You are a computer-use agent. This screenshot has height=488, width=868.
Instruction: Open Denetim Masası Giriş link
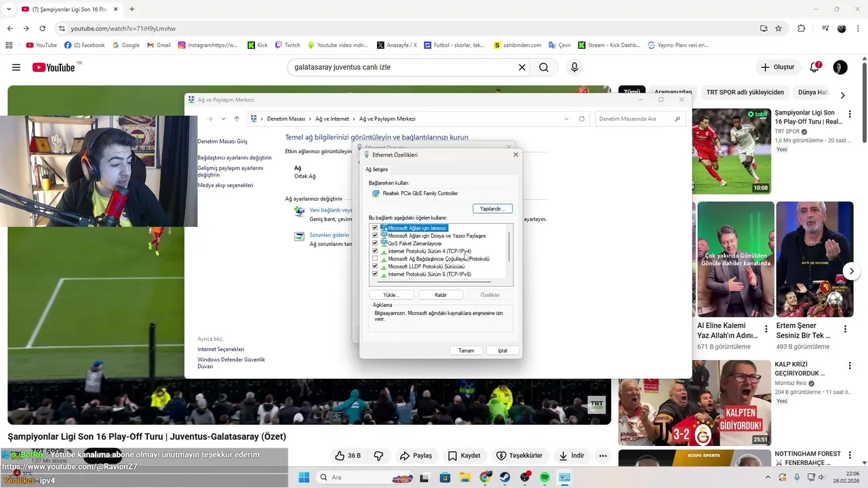pyautogui.click(x=222, y=142)
